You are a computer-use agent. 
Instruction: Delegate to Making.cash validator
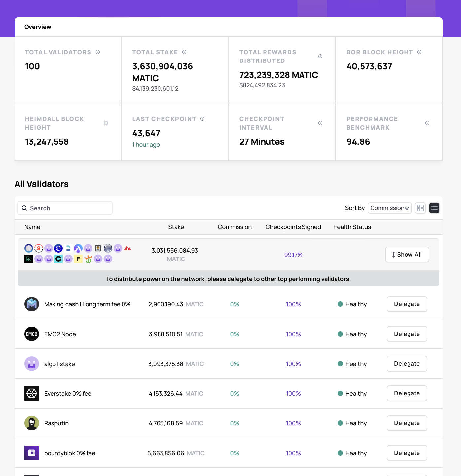click(407, 304)
